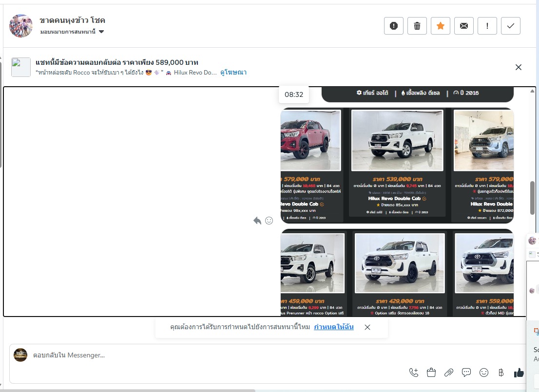
Task: Open the 579,000 baht red Hilux image
Action: (310, 140)
